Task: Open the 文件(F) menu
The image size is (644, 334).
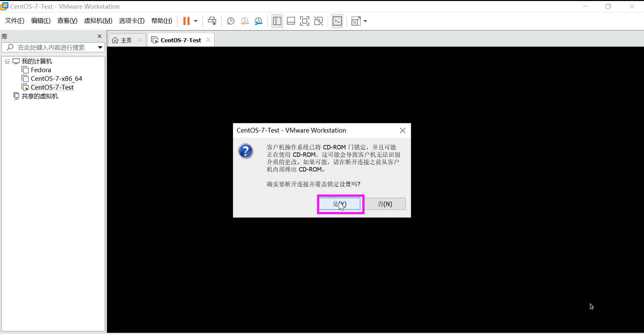Action: coord(15,21)
